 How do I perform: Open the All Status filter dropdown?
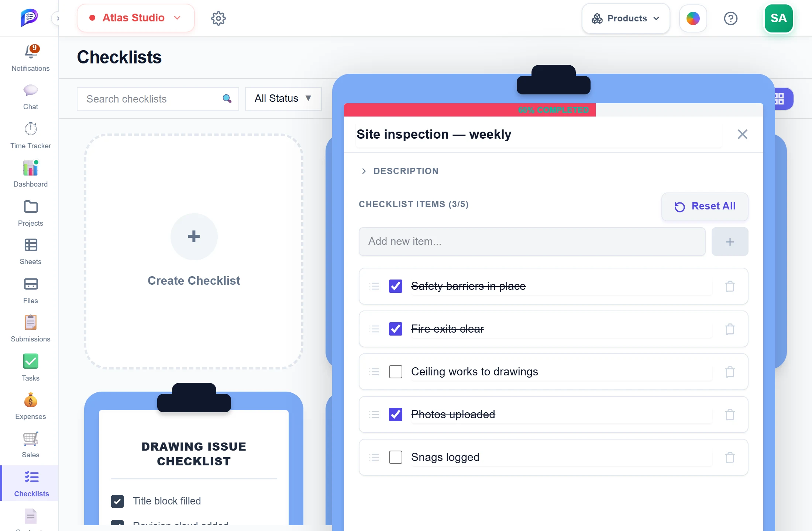click(283, 98)
